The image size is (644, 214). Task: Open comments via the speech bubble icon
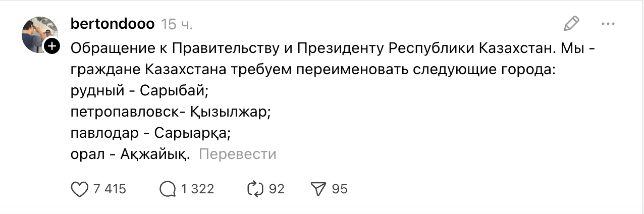tap(167, 189)
